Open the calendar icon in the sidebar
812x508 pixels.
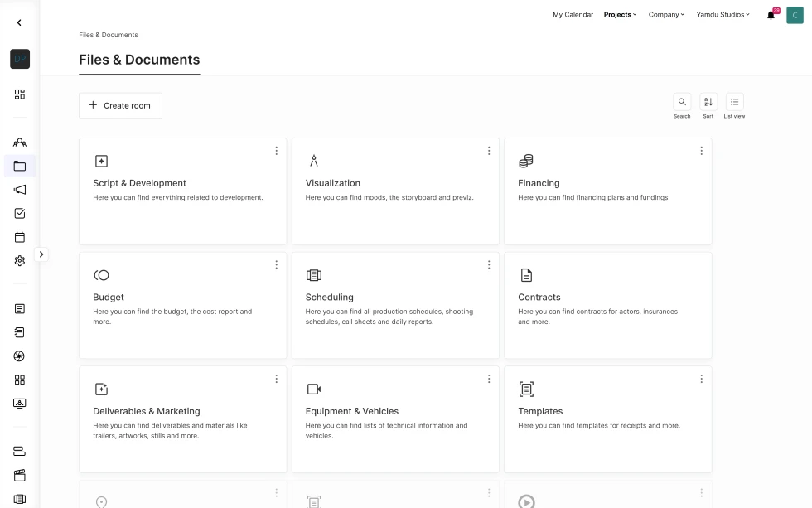(20, 237)
